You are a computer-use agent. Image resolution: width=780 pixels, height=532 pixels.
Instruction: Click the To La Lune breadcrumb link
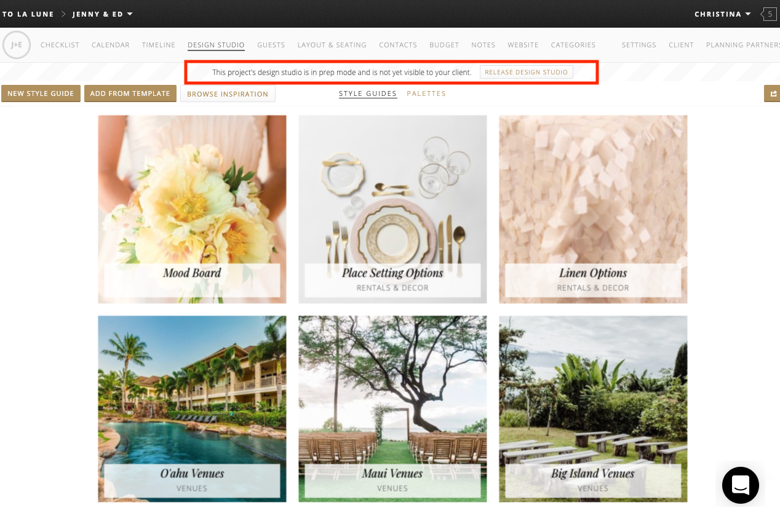coord(28,14)
